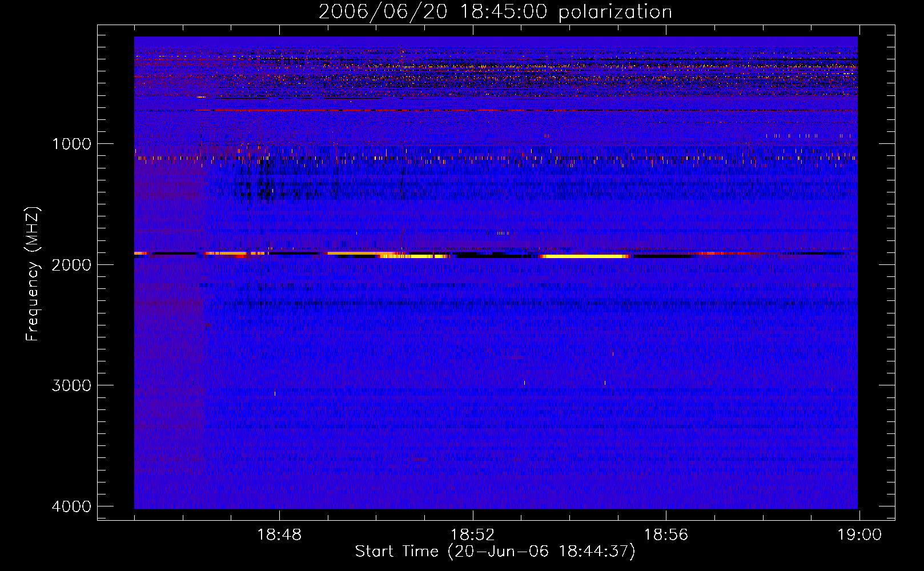Click the 'Frequency (MHZ)' axis label

33,274
